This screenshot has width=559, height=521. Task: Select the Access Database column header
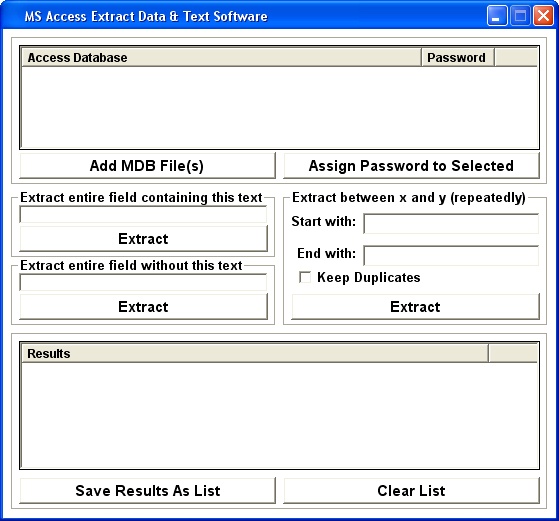tap(221, 57)
